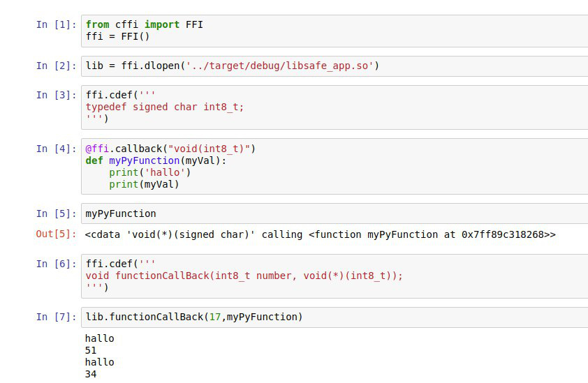Click the In [7] prompt label

click(x=56, y=317)
